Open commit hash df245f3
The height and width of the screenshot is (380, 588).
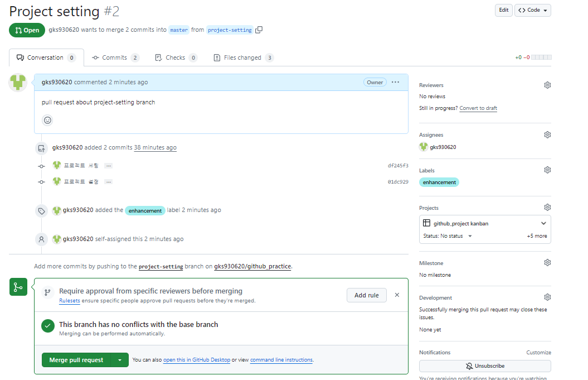point(398,166)
